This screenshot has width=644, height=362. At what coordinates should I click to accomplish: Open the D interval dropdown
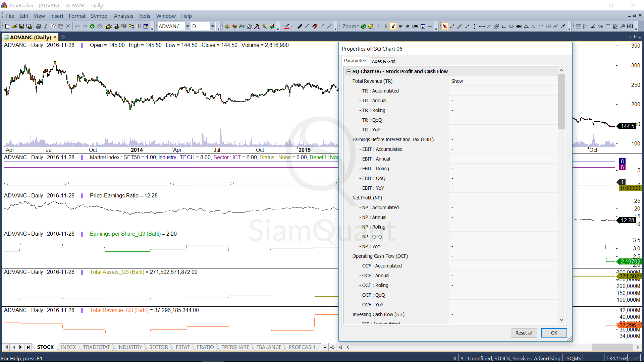pos(213,26)
